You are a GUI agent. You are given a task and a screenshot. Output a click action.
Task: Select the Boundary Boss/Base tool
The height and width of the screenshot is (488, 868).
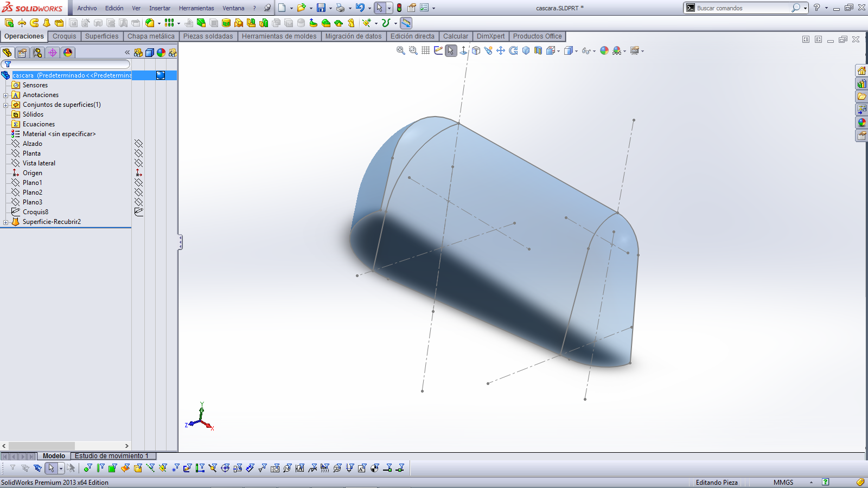click(59, 23)
